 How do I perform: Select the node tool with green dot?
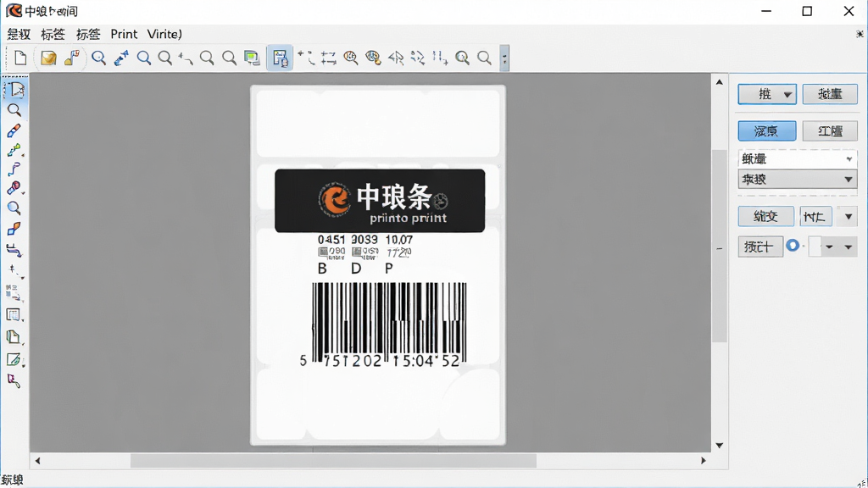coord(14,150)
